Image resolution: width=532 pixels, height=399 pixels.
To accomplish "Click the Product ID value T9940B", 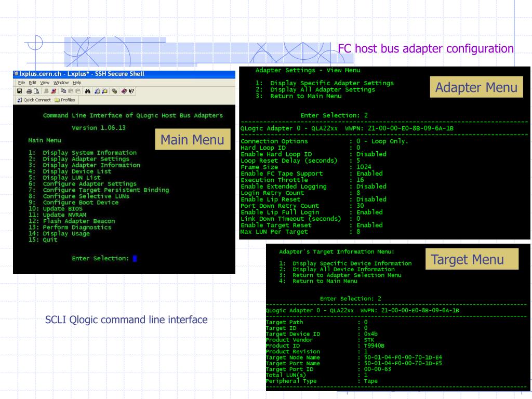I will pyautogui.click(x=374, y=345).
